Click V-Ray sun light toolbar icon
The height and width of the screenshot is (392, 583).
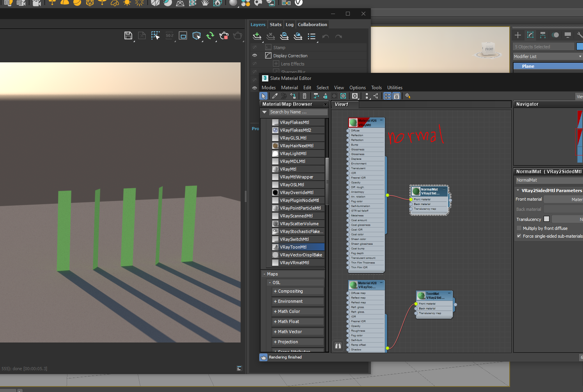[x=127, y=3]
